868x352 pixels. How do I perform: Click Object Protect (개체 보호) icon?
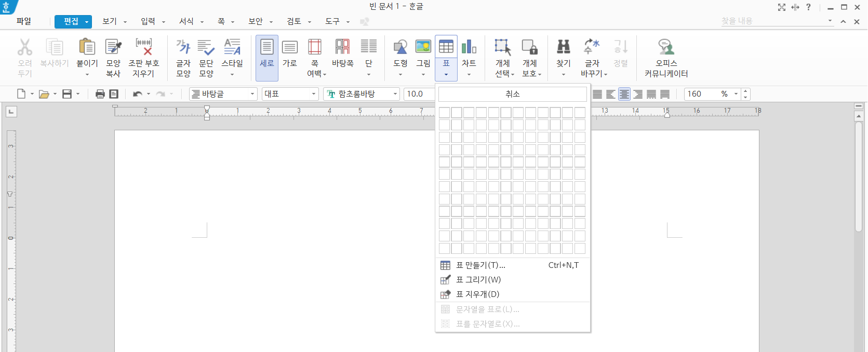pos(529,47)
